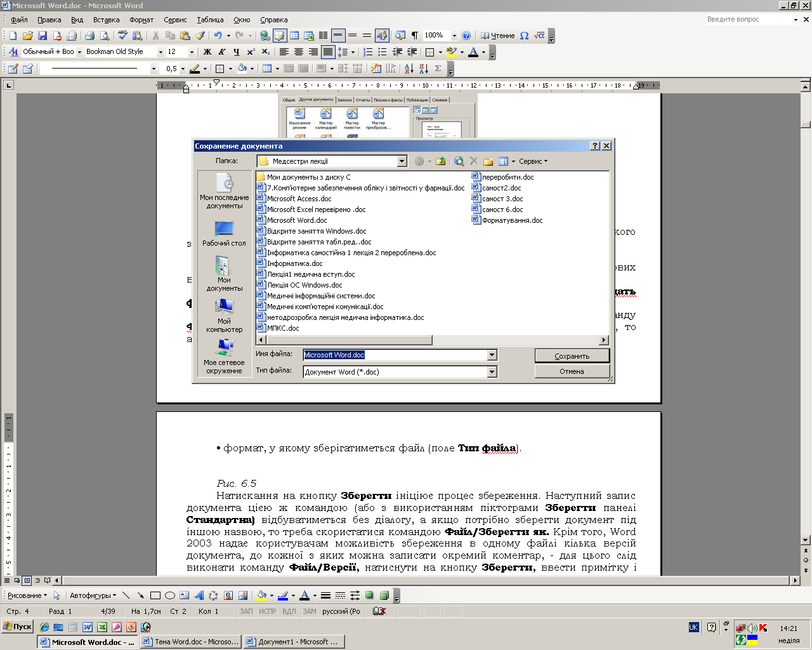Toggle subscript x₂
Viewport: 812px width, 650px height.
coord(266,52)
